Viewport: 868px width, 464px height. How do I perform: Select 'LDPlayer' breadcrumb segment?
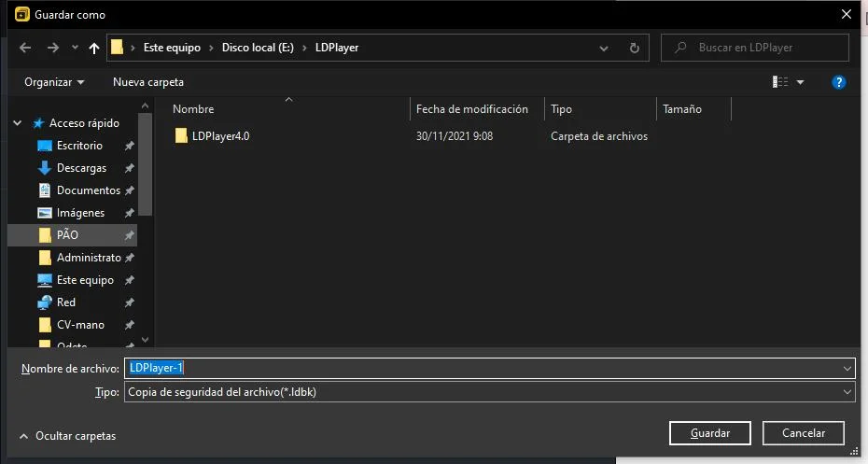pyautogui.click(x=337, y=48)
